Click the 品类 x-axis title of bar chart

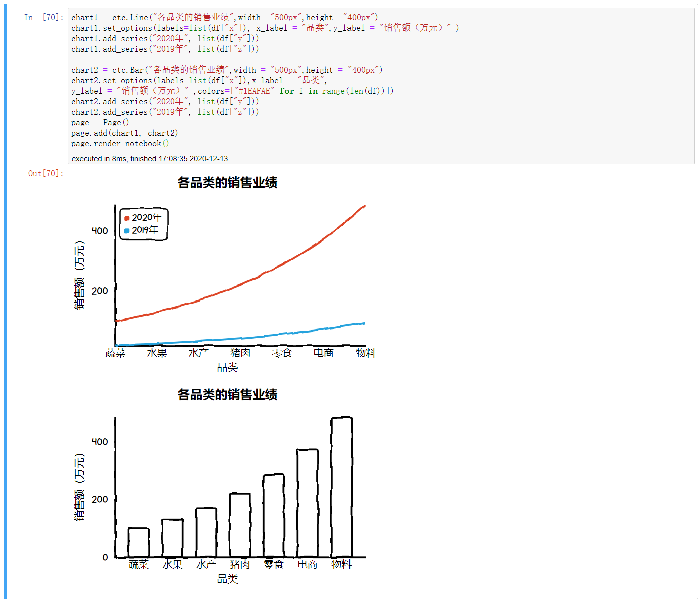click(227, 579)
